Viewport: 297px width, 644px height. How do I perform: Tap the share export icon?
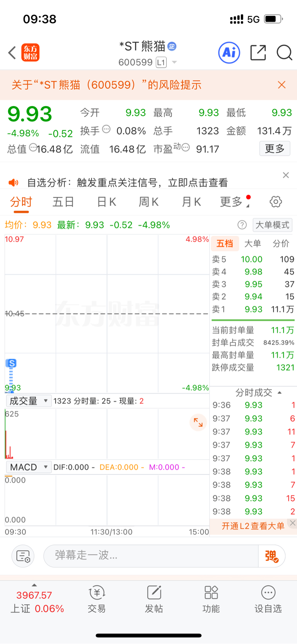(258, 53)
